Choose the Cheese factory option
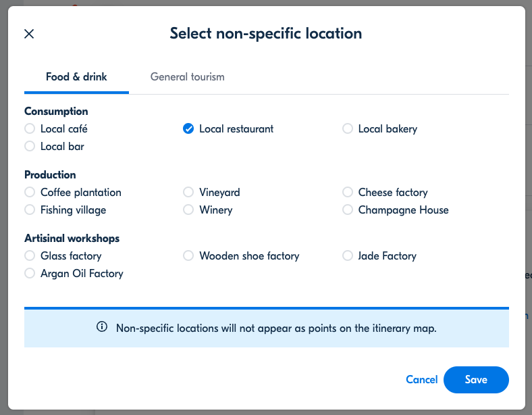532x415 pixels. (348, 192)
